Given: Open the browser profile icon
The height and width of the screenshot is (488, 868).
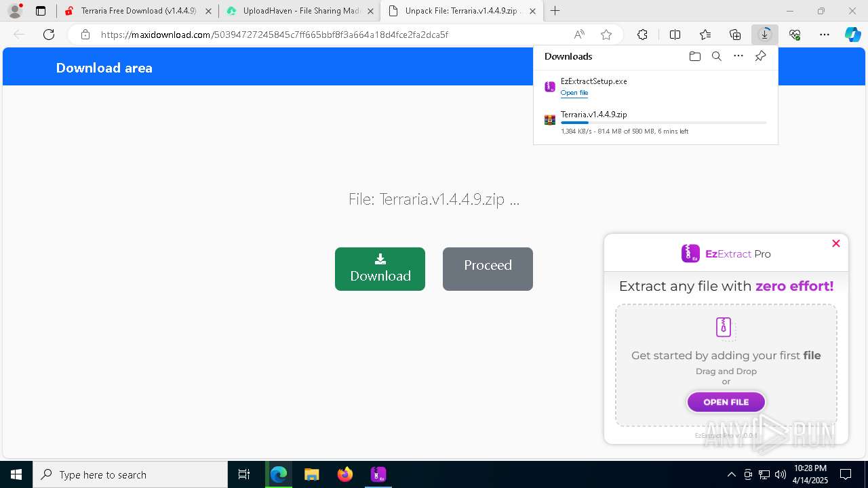Looking at the screenshot, I should (15, 11).
